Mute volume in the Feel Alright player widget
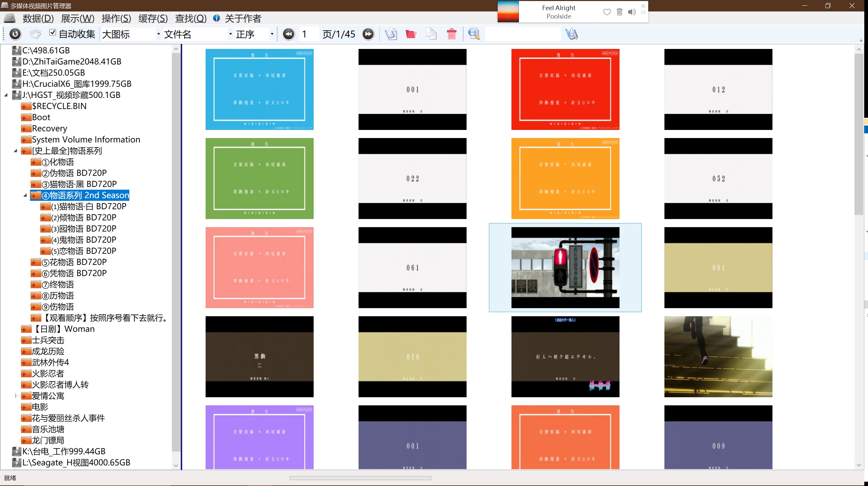 point(632,12)
